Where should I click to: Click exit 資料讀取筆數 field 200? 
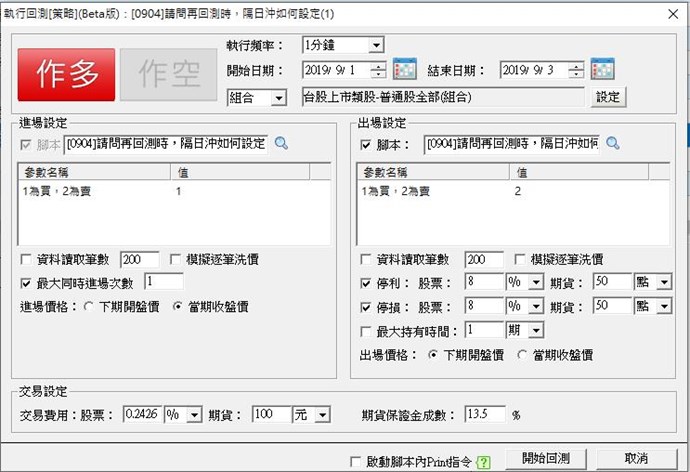pyautogui.click(x=484, y=260)
